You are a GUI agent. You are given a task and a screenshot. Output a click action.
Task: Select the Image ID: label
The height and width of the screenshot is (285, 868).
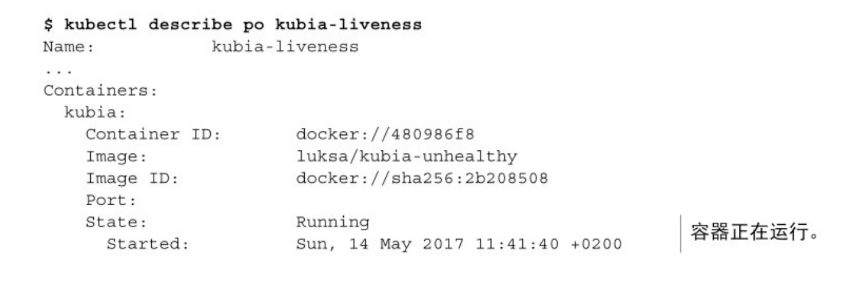coord(132,179)
